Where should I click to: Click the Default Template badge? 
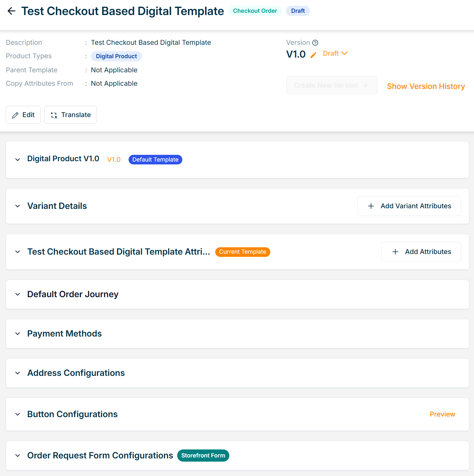click(155, 160)
